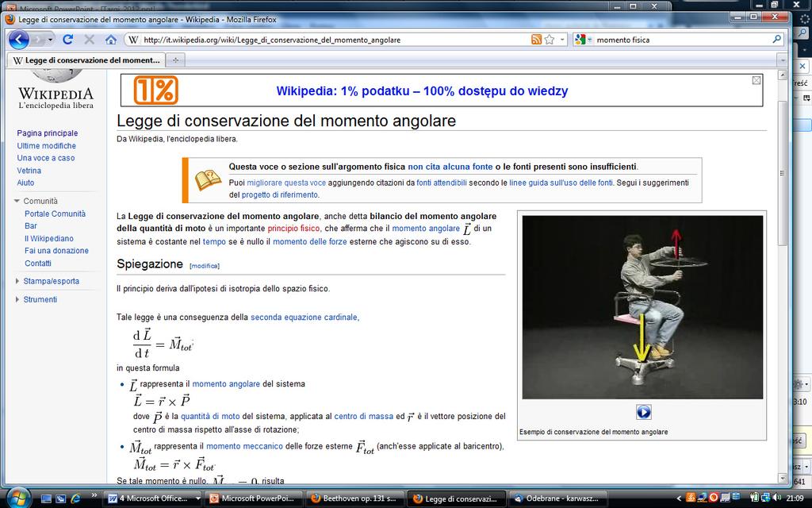Switch to the Microsoft PowerPoint taskbar button

[x=255, y=498]
